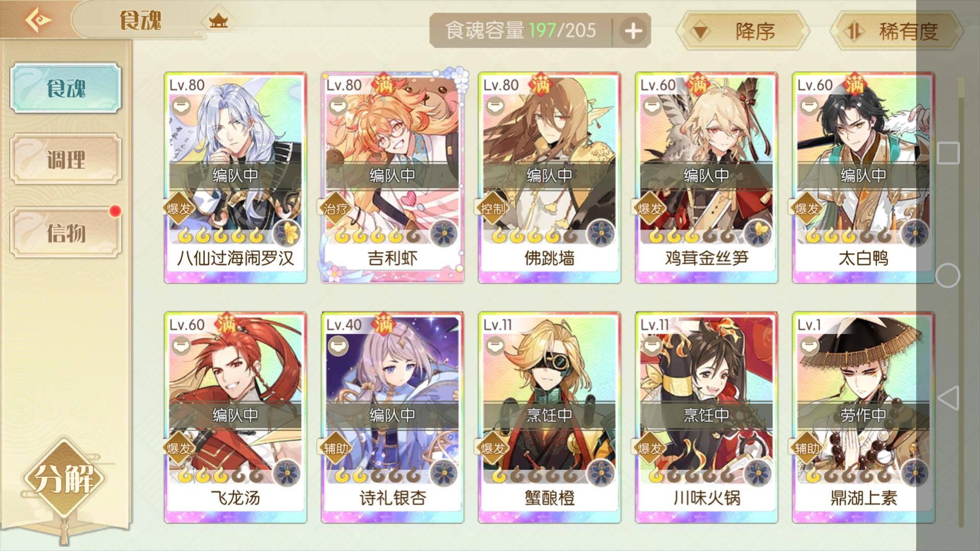This screenshot has width=980, height=551.
Task: Tap the back arrow icon
Action: tap(38, 20)
